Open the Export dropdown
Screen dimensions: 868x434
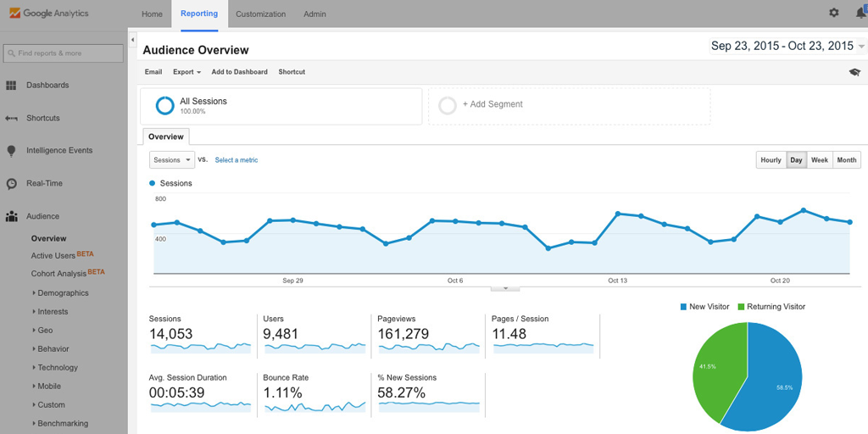click(186, 72)
